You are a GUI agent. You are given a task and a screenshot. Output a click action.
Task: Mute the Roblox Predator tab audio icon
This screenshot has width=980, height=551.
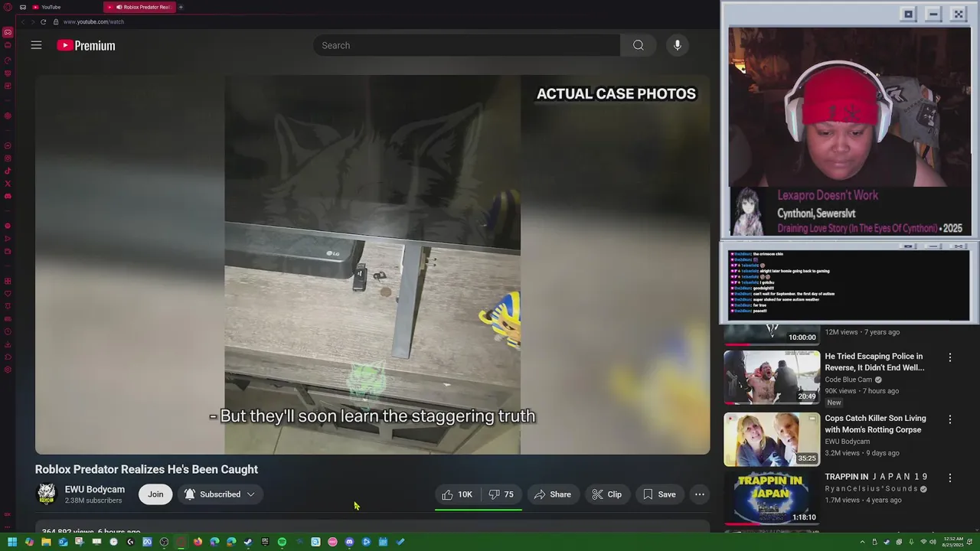119,7
